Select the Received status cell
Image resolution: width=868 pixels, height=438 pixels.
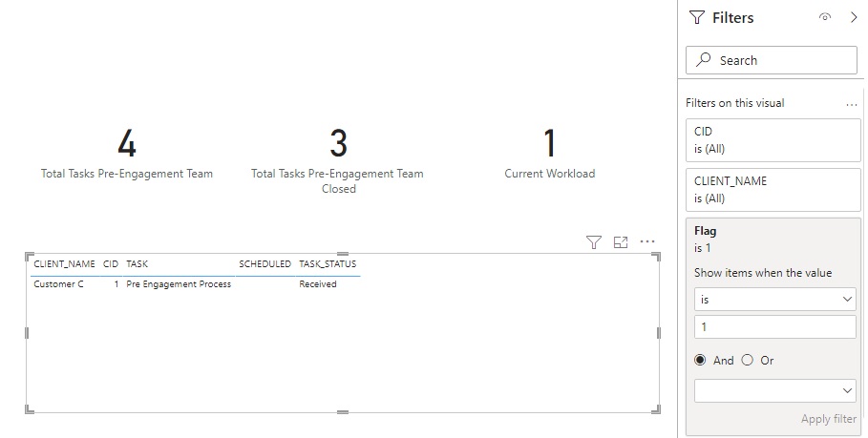click(x=318, y=283)
